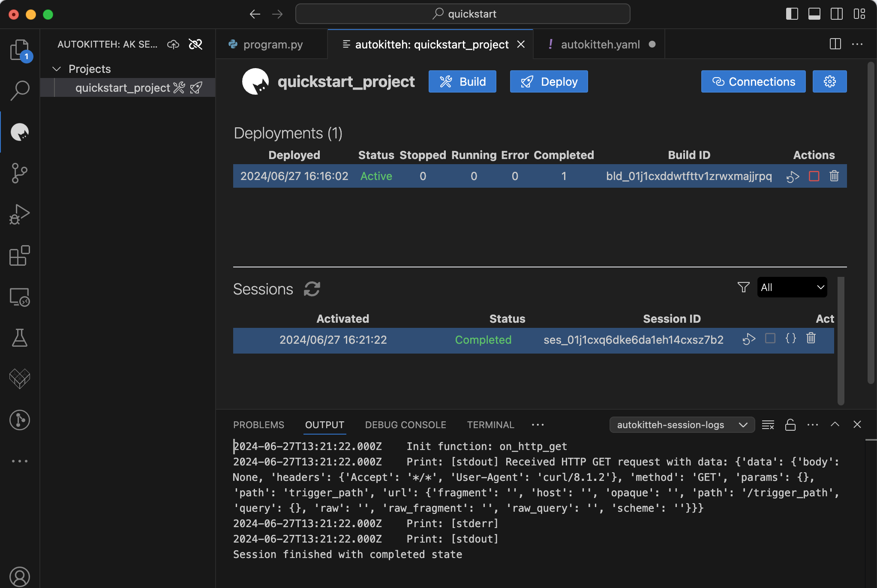This screenshot has width=877, height=588.
Task: Collapse the Projects tree section
Action: pos(57,69)
